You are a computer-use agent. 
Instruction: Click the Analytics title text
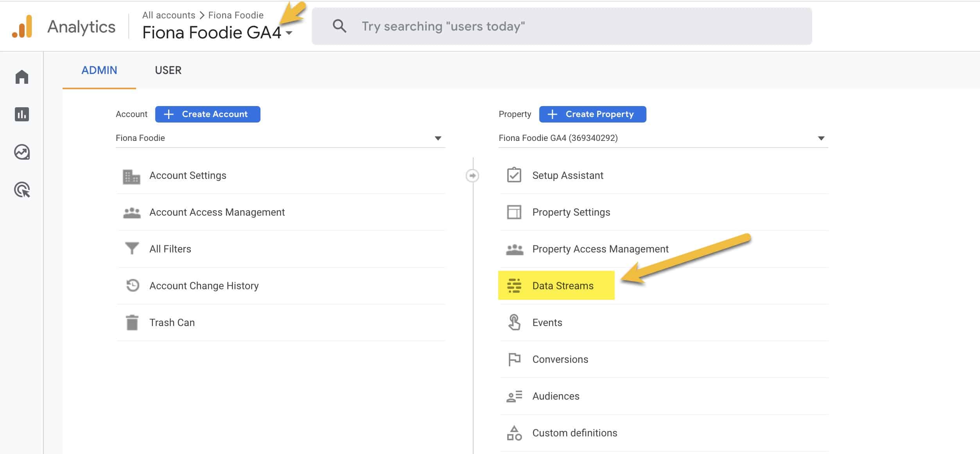point(81,27)
